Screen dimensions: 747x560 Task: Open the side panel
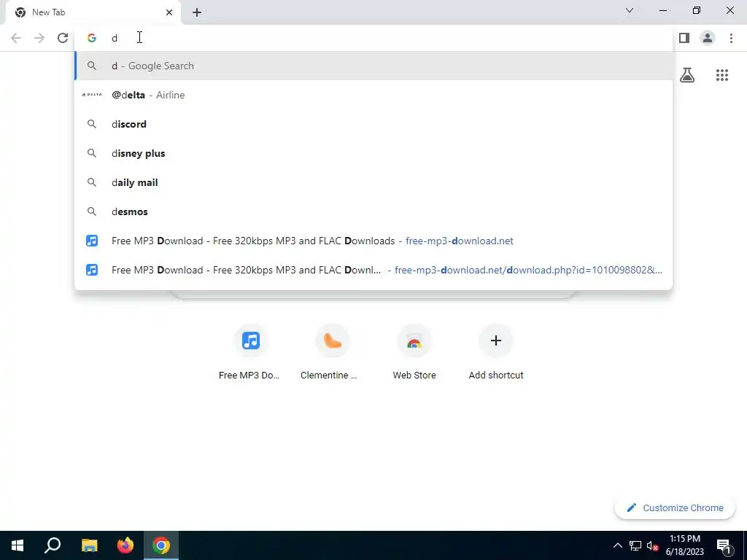pyautogui.click(x=684, y=38)
